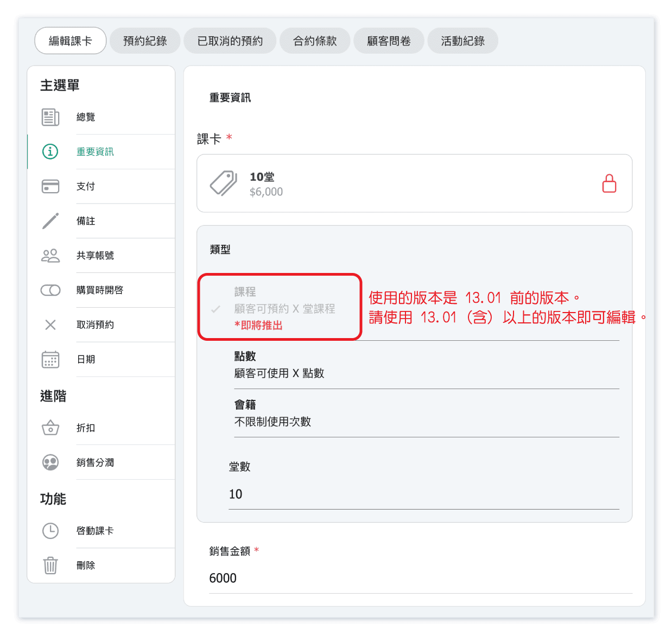Click the 取消預約 X icon

50,325
